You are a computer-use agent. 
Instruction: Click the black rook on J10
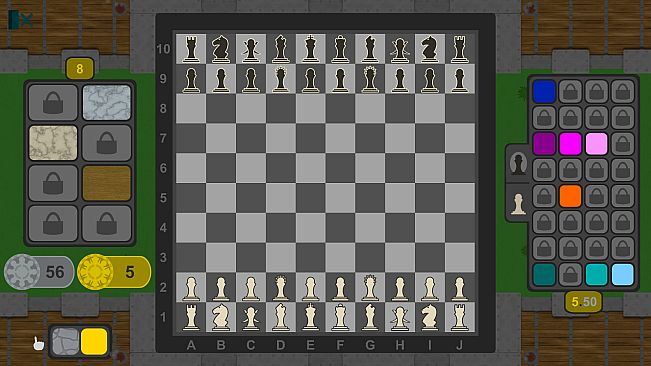pyautogui.click(x=460, y=49)
